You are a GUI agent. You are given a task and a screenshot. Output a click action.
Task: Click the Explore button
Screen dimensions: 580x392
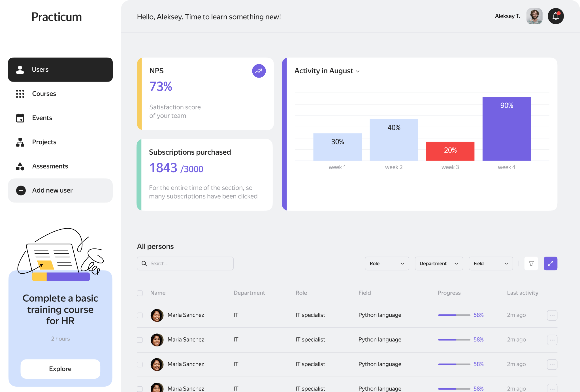(60, 369)
